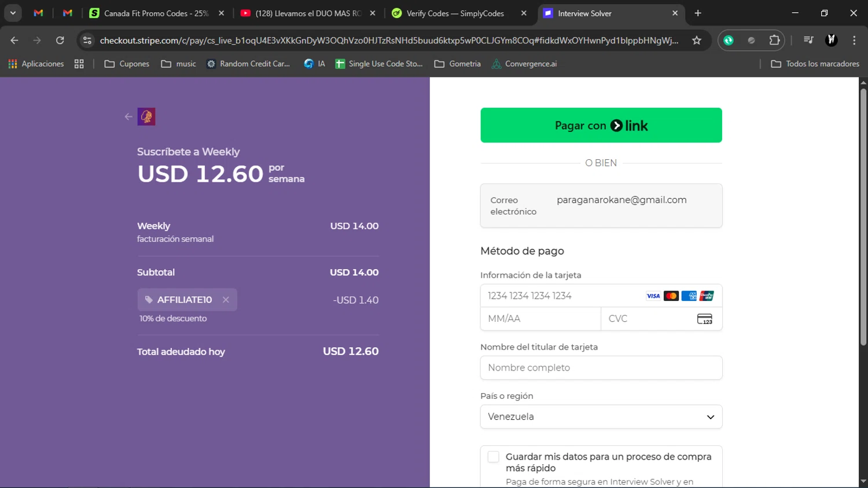
Task: Reload the checkout page
Action: pos(60,40)
